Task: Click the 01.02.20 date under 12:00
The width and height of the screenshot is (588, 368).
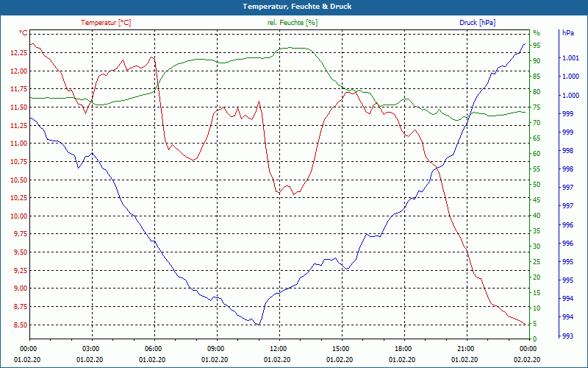Action: pos(277,360)
